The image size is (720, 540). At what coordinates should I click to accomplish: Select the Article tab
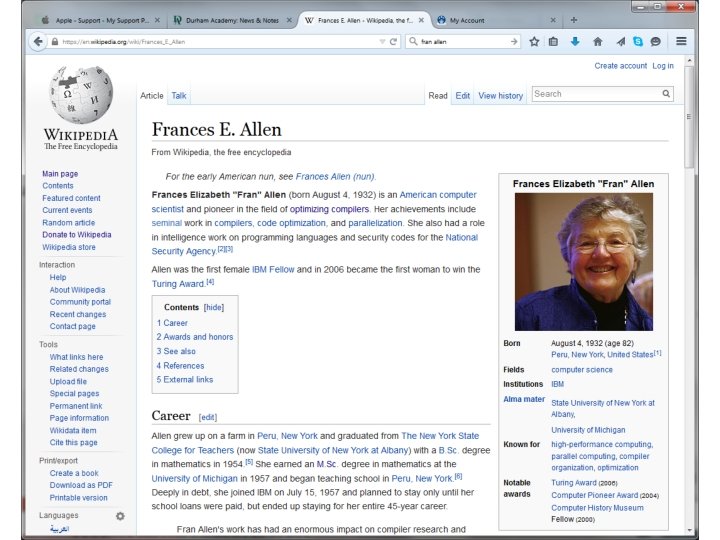click(152, 96)
